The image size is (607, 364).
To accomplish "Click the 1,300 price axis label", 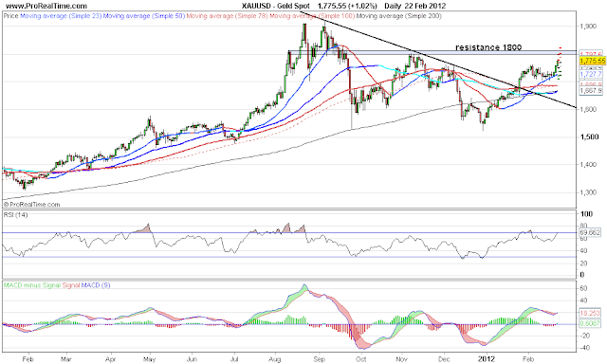I will (x=588, y=192).
